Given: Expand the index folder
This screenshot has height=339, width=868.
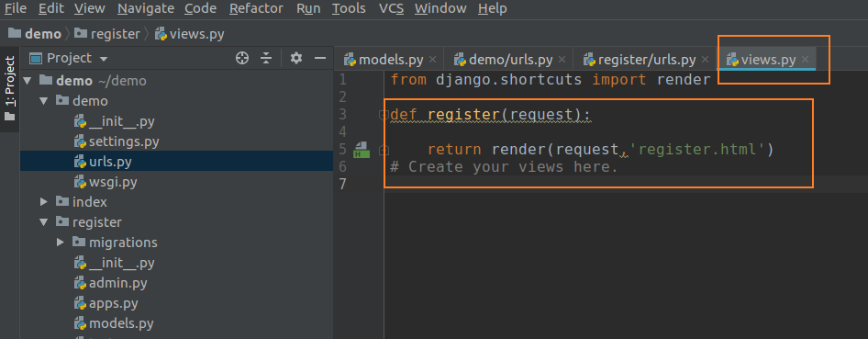Looking at the screenshot, I should click(44, 202).
